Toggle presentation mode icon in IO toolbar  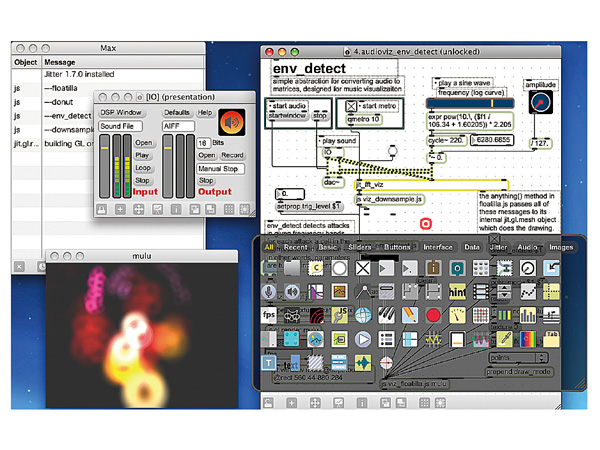coord(157,209)
